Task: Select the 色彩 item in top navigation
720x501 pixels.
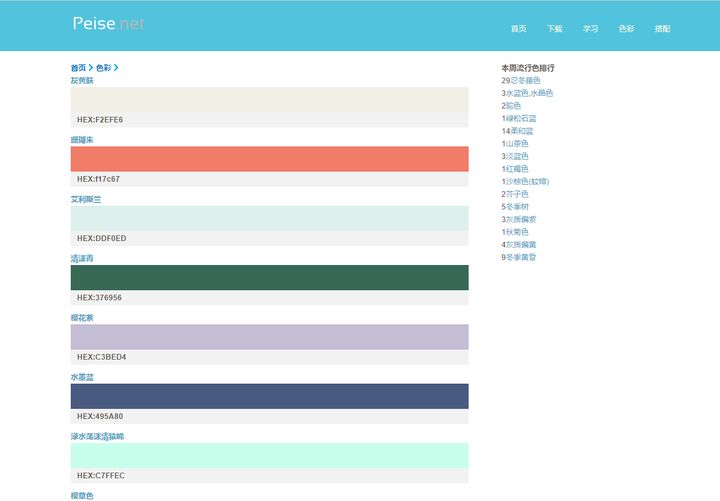Action: 626,28
